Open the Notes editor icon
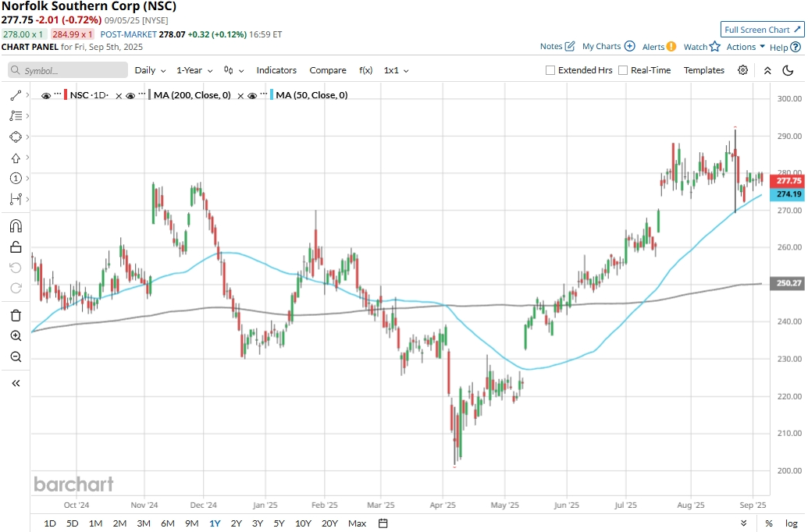808x532 pixels. tap(569, 46)
